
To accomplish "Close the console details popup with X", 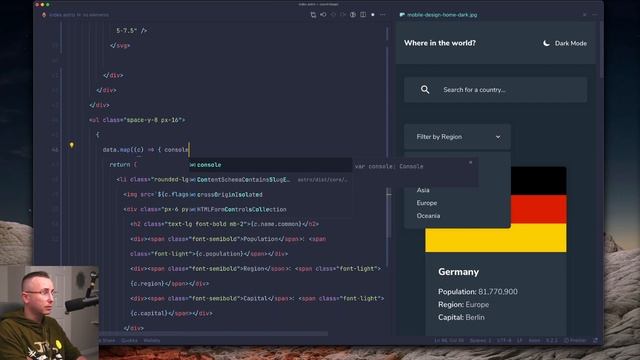I will 470,162.
